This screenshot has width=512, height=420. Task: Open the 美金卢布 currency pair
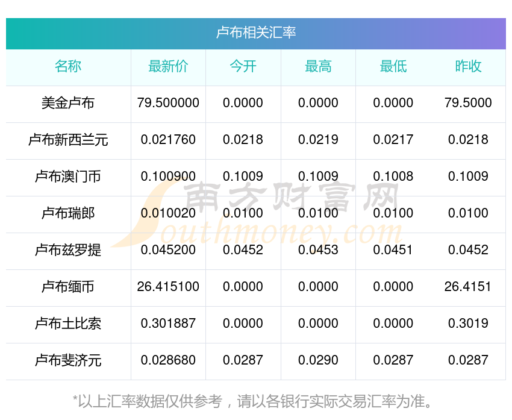coord(68,103)
